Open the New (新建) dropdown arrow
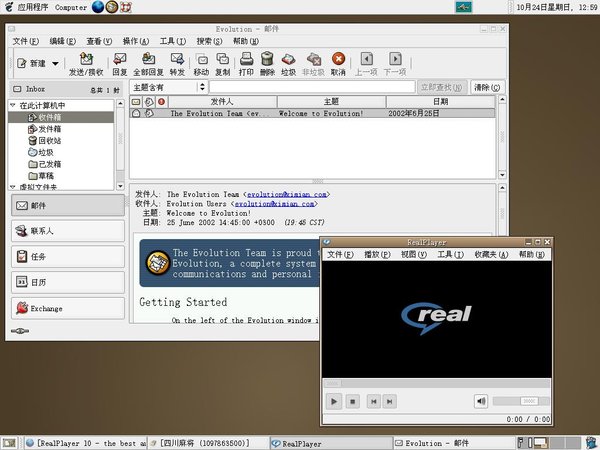Viewport: 600px width, 450px height. pyautogui.click(x=55, y=63)
